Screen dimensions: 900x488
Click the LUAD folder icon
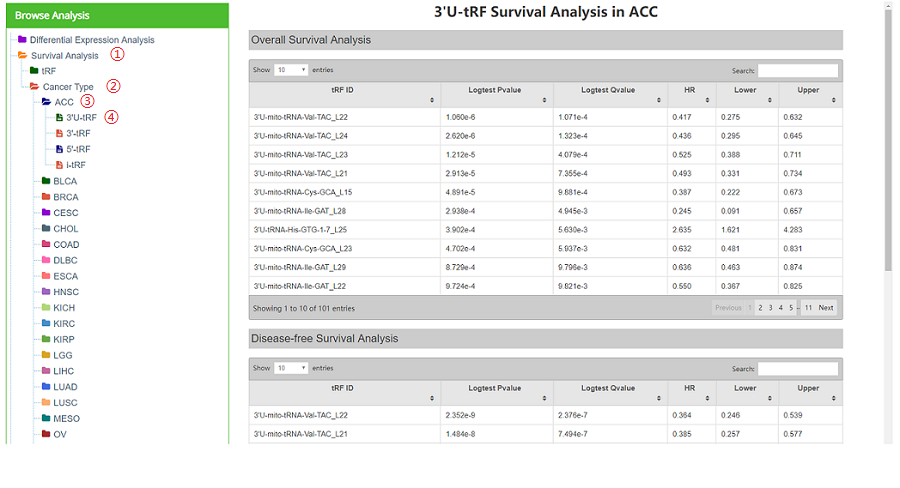(x=46, y=387)
